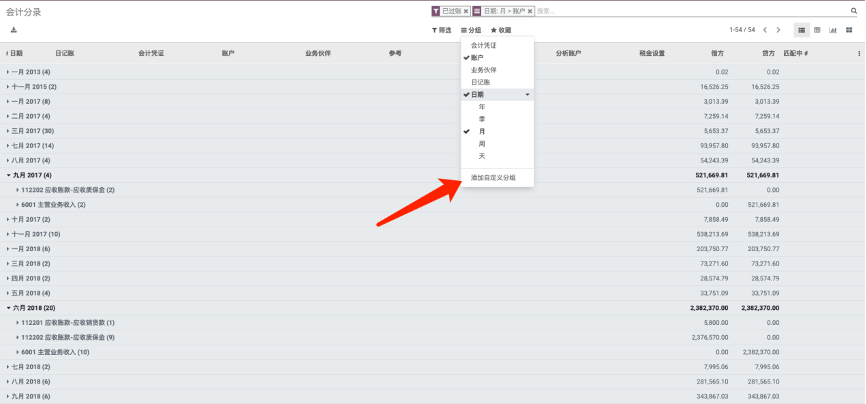Viewport: 866px width, 404px height.
Task: Switch to graph chart view icon
Action: 833,30
